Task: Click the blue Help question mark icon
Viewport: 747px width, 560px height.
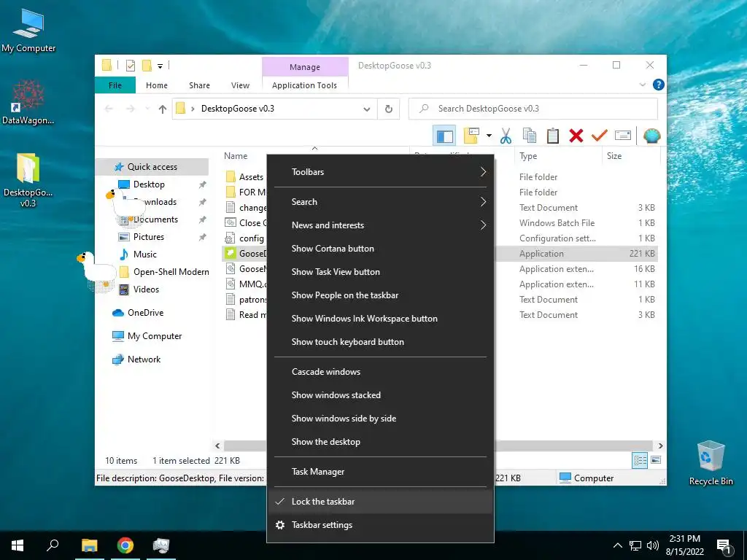Action: tap(659, 85)
